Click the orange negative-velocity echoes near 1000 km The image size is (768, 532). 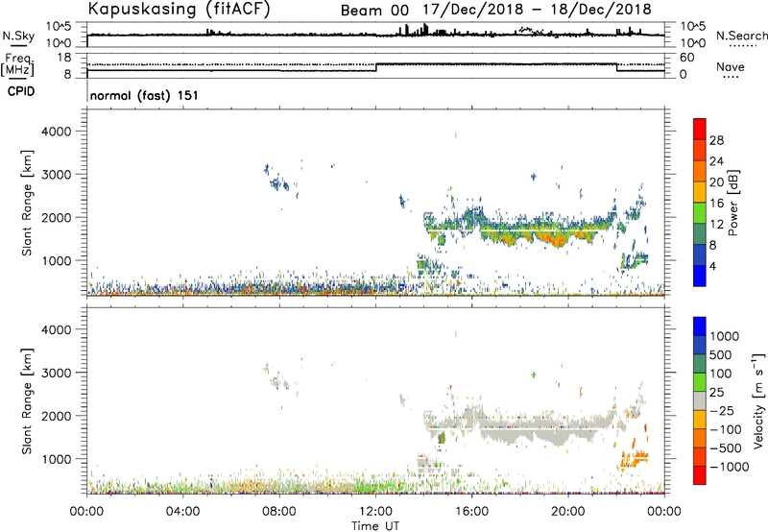pos(635,460)
